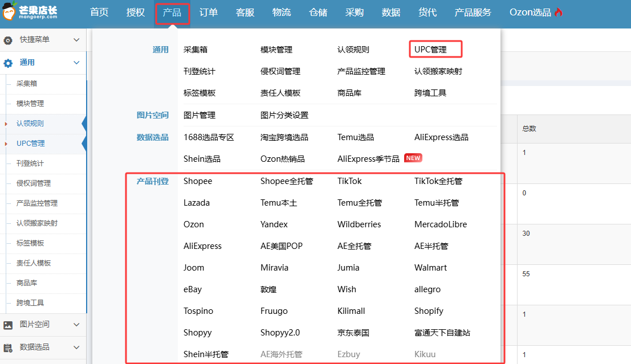Collapse the 通用 sidebar section chevron
631x364 pixels.
(76, 63)
